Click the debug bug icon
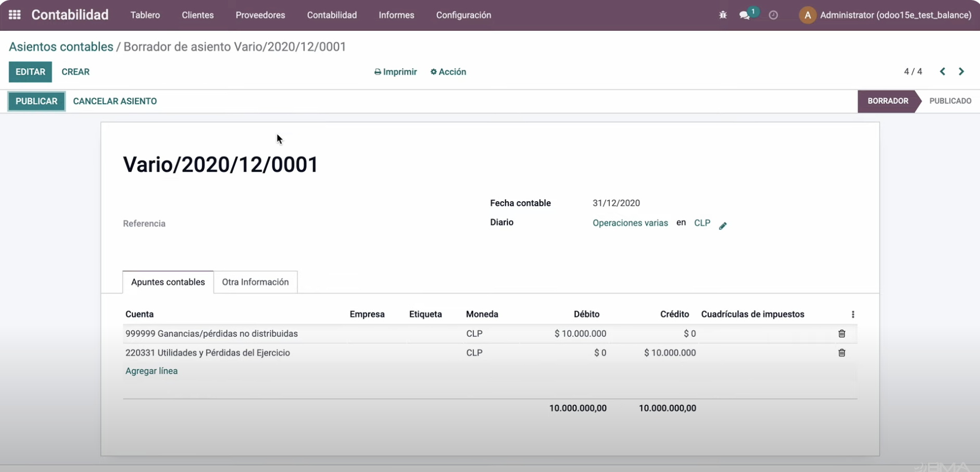The height and width of the screenshot is (472, 980). pyautogui.click(x=723, y=15)
